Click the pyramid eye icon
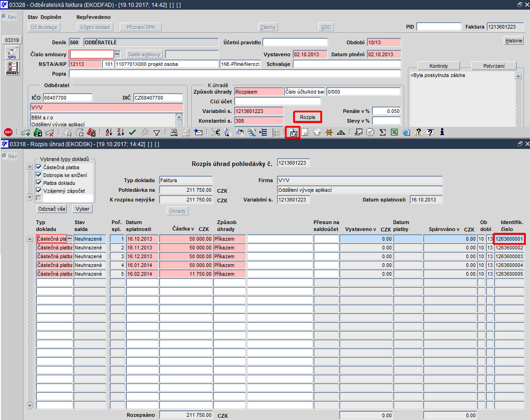 point(341,132)
